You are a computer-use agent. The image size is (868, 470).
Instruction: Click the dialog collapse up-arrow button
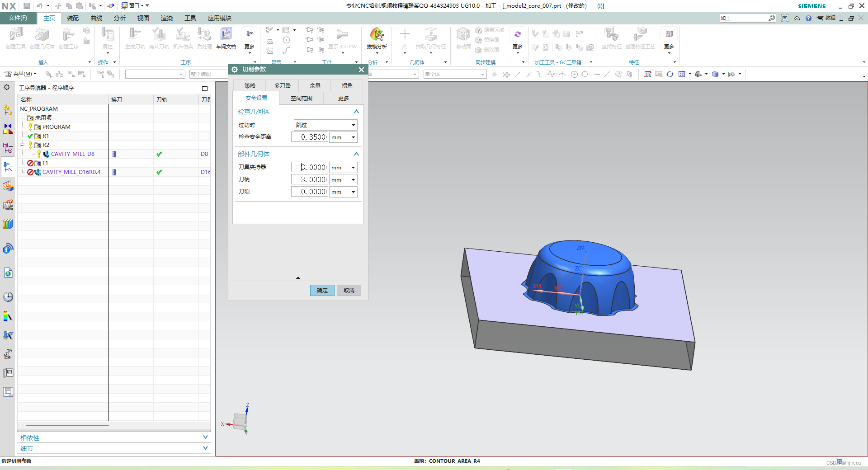(298, 277)
